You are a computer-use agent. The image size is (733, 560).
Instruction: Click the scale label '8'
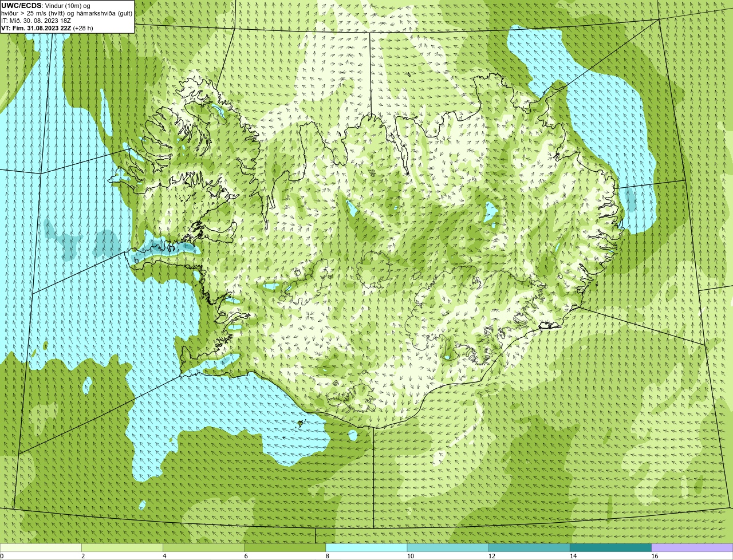coord(327,556)
